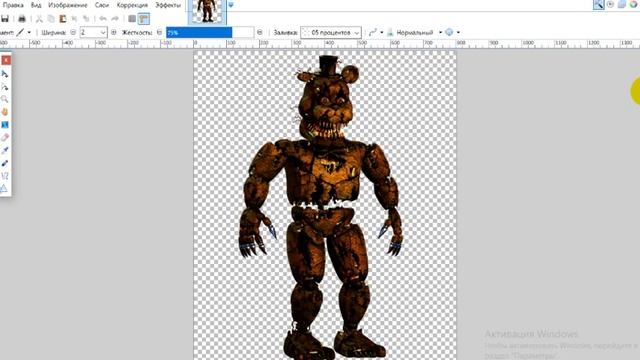The width and height of the screenshot is (640, 360).
Task: Select the Color Picker tool
Action: click(5, 150)
